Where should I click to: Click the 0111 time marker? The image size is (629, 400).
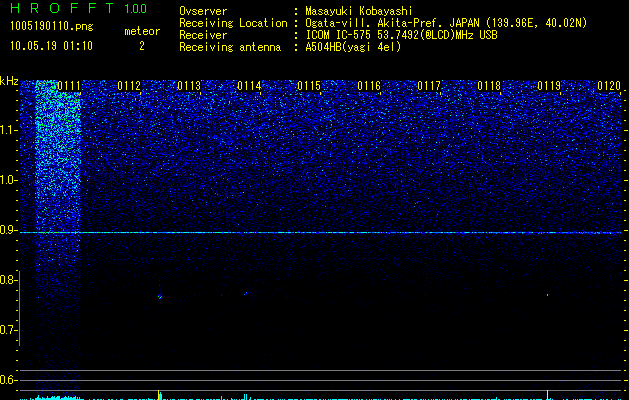[69, 86]
